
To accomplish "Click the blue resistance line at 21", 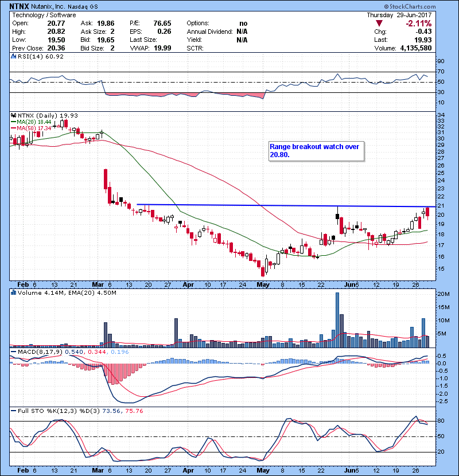I will coord(286,205).
